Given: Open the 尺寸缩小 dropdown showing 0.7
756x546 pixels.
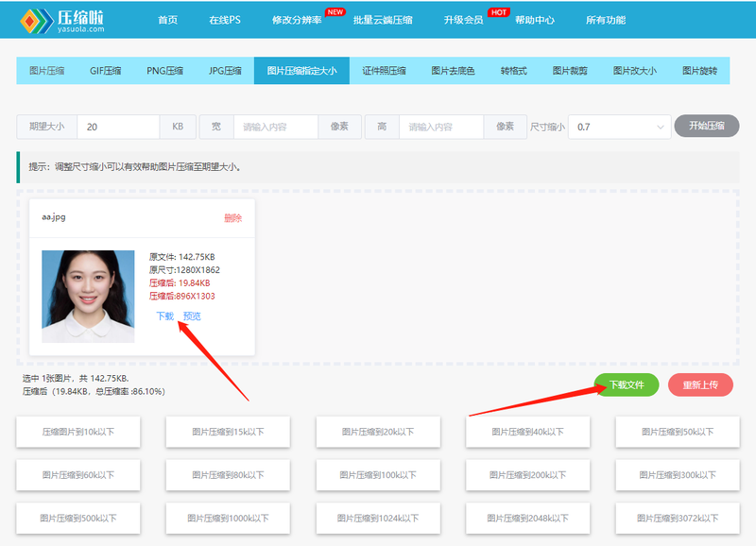Looking at the screenshot, I should coord(620,127).
